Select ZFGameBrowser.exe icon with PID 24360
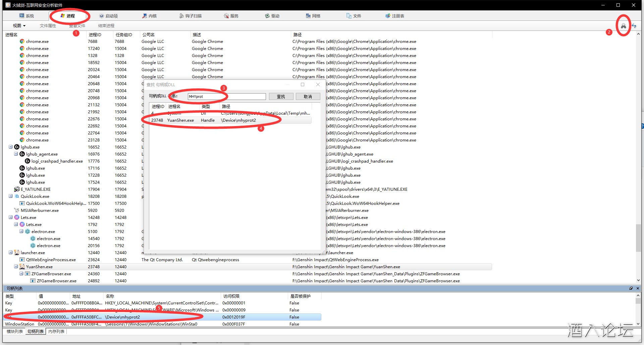This screenshot has height=345, width=644. 28,274
